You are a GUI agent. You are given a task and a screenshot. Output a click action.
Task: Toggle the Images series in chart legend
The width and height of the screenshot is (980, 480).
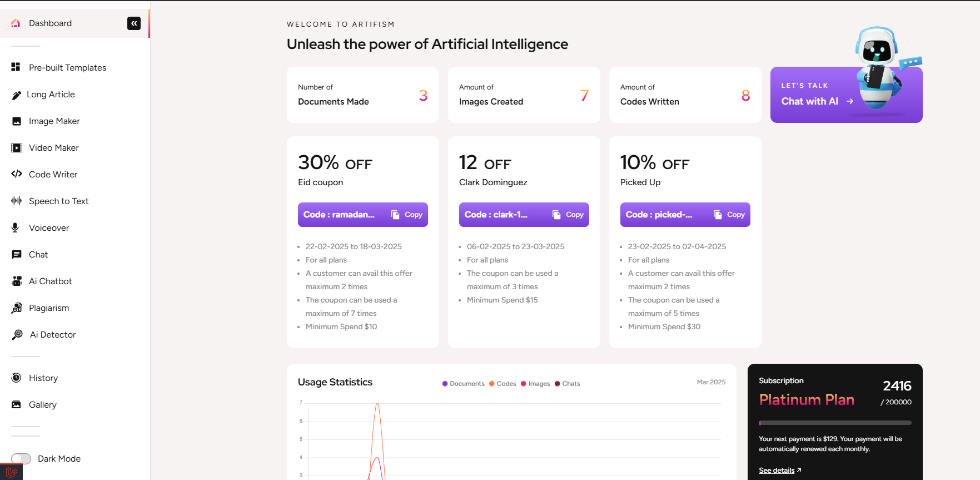535,384
